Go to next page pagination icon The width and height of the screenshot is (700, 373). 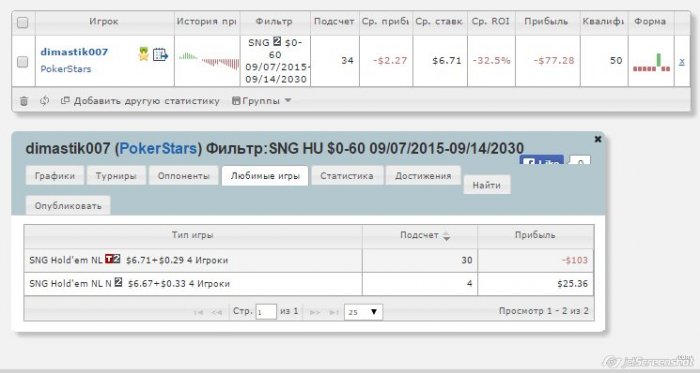315,312
